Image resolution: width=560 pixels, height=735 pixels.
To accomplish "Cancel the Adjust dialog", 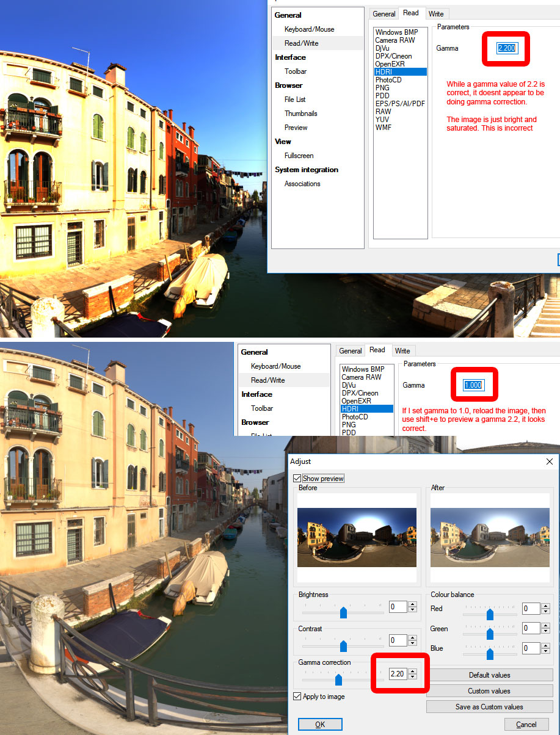I will pos(526,725).
